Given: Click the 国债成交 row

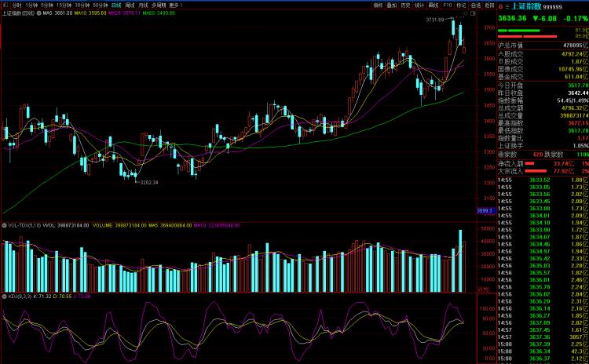Looking at the screenshot, I should (x=543, y=69).
